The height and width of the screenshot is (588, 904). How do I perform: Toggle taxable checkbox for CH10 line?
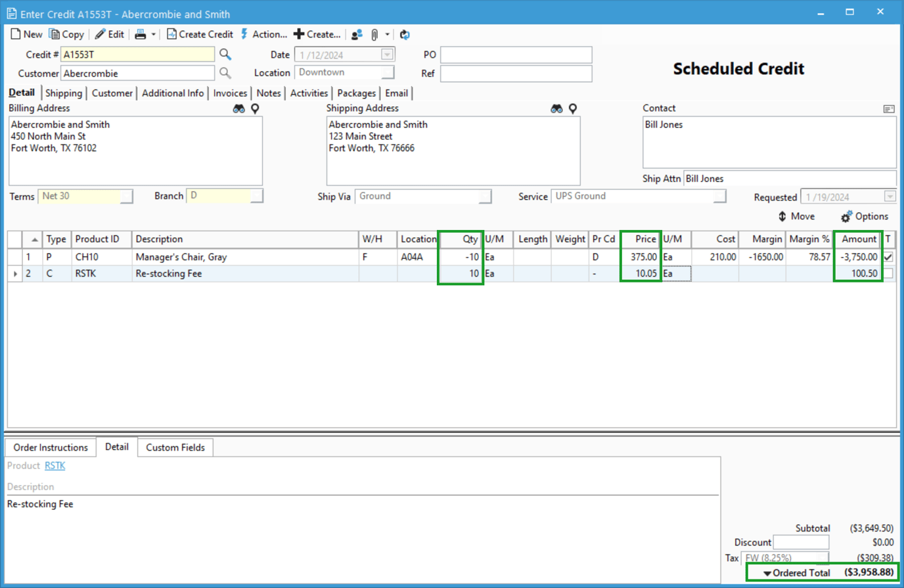[888, 257]
